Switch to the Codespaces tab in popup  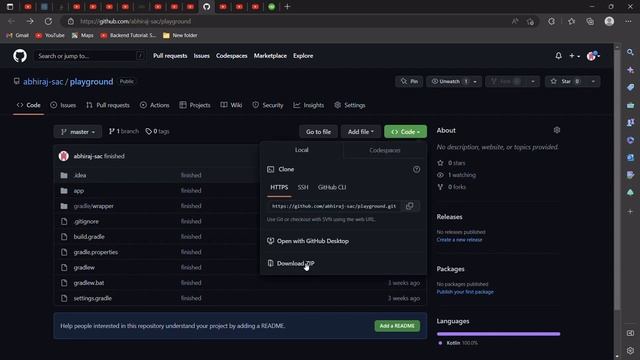[x=384, y=150]
